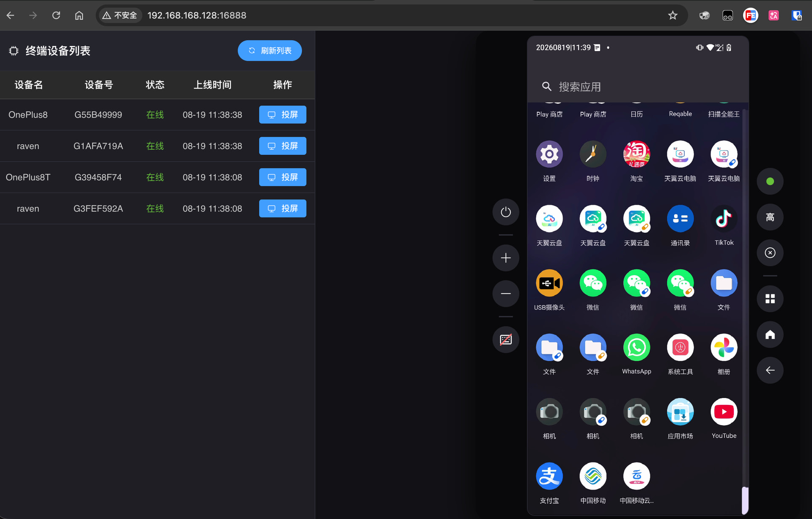Click the minus zoom-out control
The width and height of the screenshot is (812, 519).
tap(506, 294)
